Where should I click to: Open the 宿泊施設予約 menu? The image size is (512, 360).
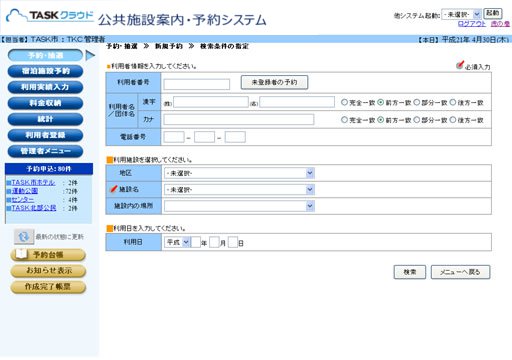(x=45, y=71)
